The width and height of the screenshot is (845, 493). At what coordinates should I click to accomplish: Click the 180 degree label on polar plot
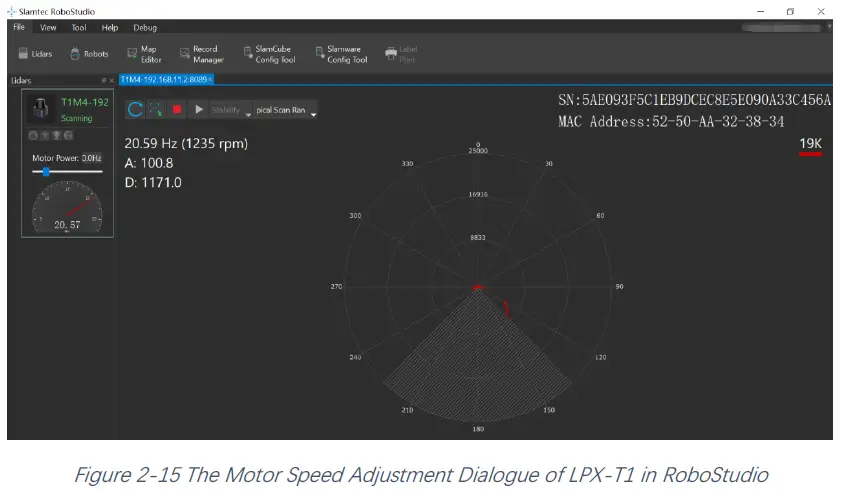pyautogui.click(x=478, y=429)
